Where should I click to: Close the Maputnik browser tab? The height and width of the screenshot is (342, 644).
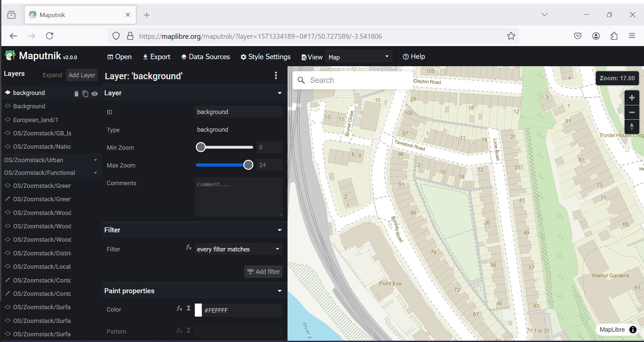click(128, 15)
